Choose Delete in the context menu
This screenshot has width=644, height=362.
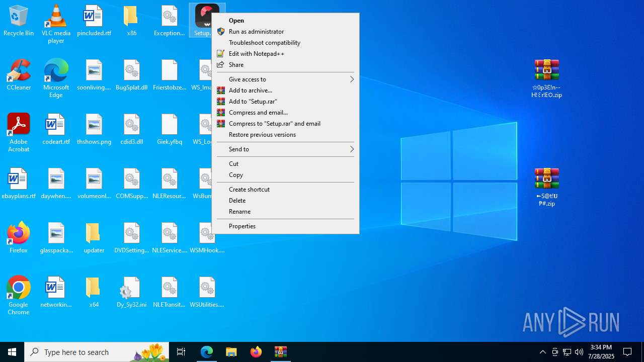pos(285,201)
